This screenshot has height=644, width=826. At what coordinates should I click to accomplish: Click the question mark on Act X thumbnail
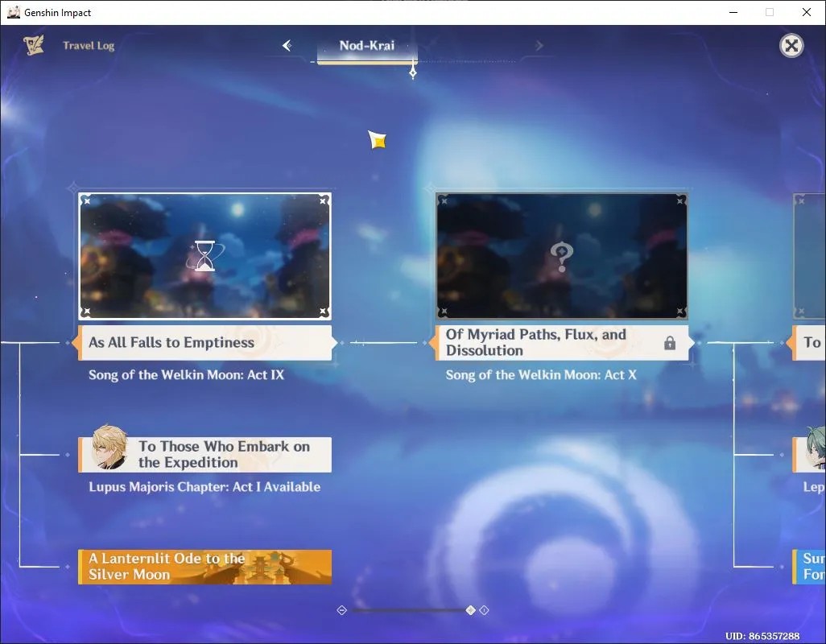562,257
